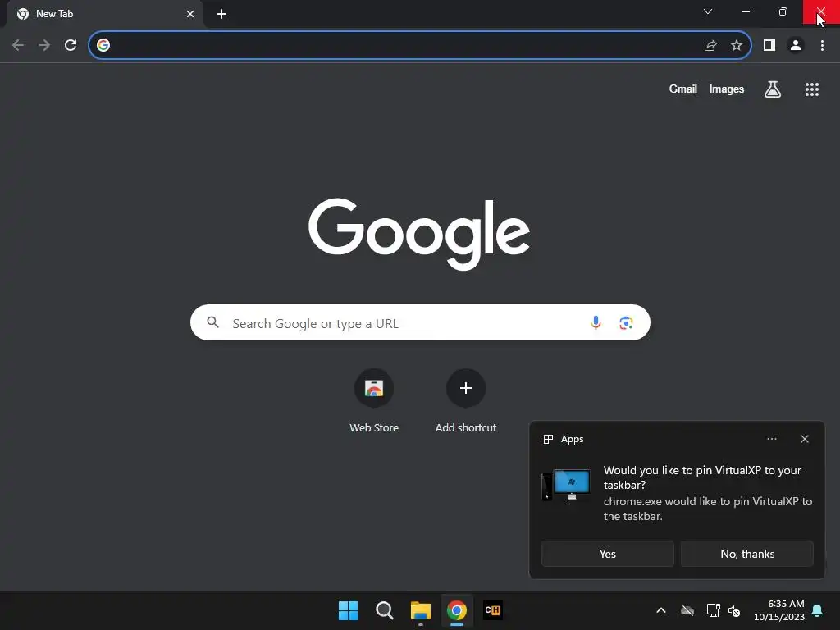Open the Windows Start menu
This screenshot has height=630, width=840.
coord(348,610)
